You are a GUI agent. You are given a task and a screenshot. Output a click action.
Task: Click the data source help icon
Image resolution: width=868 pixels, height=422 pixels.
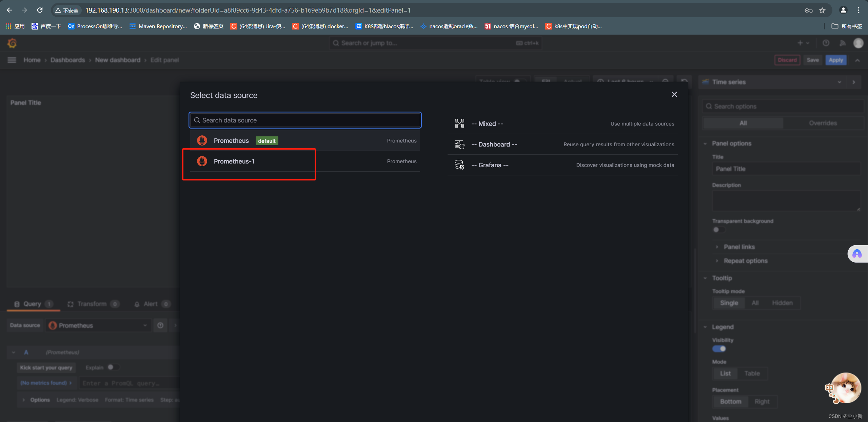160,326
